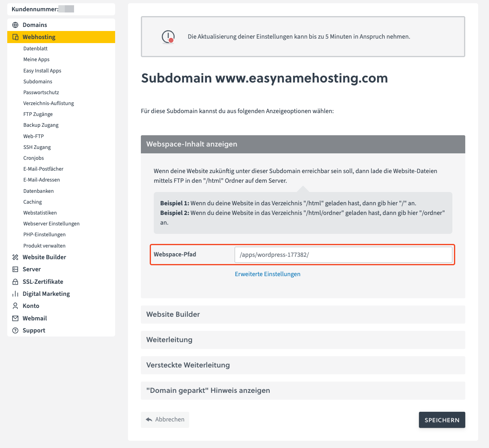Click the Abbrechen button
The height and width of the screenshot is (448, 489).
tap(165, 419)
